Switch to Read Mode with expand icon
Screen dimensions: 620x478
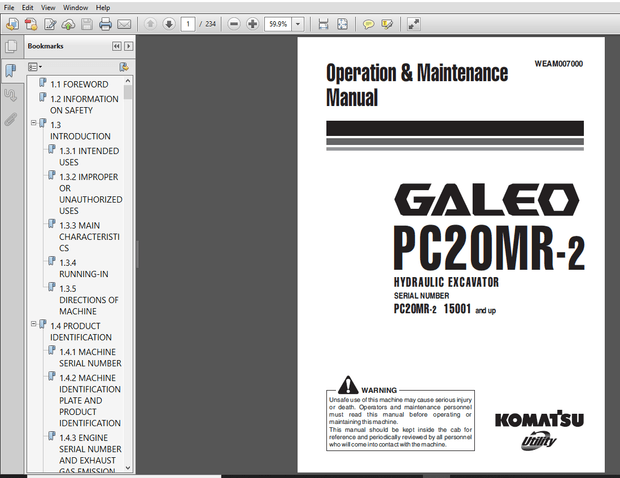coord(414,24)
